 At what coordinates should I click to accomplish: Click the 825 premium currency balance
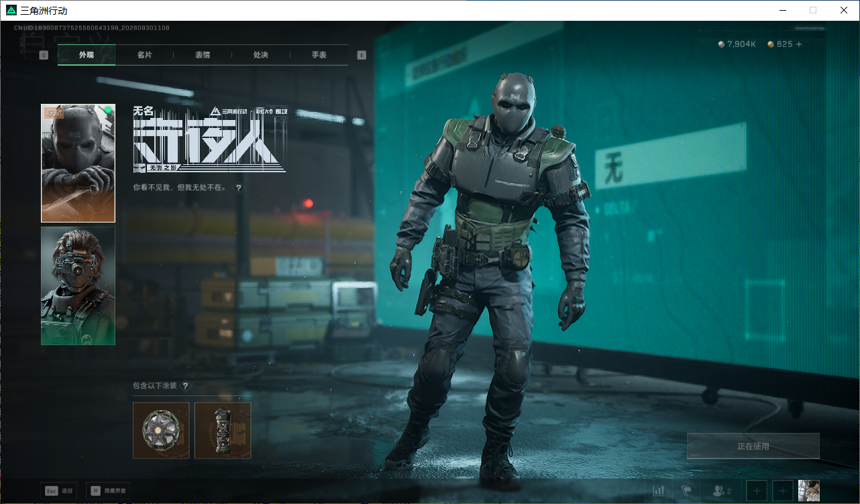(x=780, y=44)
